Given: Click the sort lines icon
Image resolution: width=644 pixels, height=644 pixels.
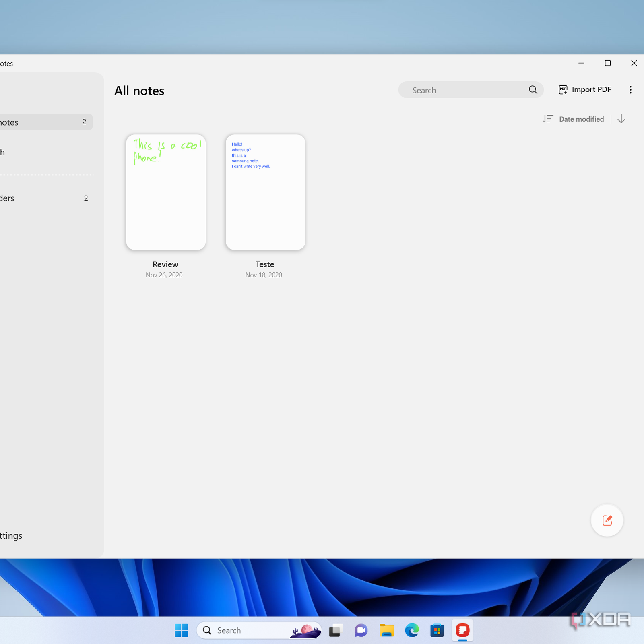Looking at the screenshot, I should click(x=548, y=119).
